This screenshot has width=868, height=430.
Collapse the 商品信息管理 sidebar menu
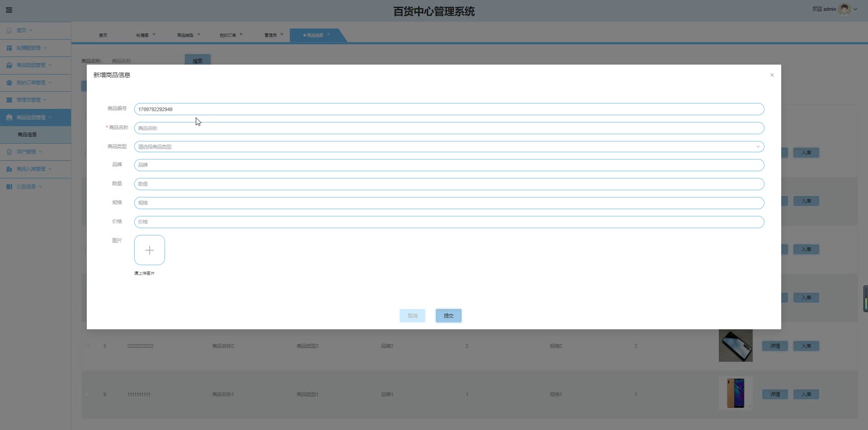pos(50,117)
